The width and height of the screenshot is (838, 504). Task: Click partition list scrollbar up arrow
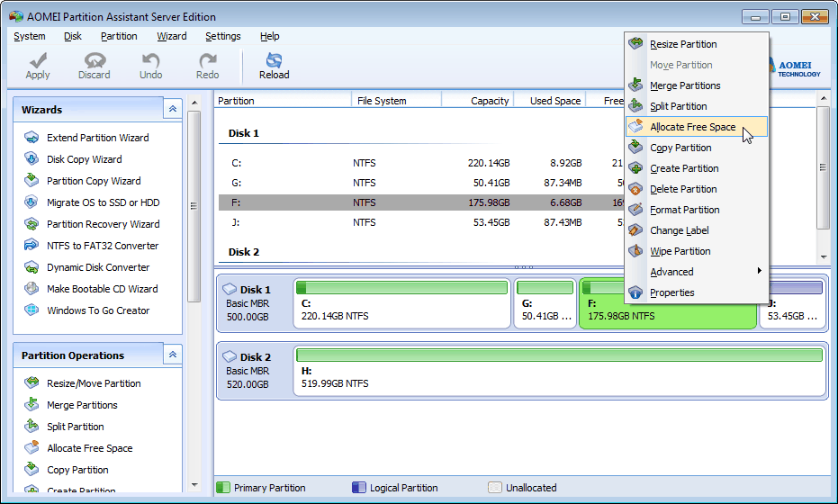[824, 98]
